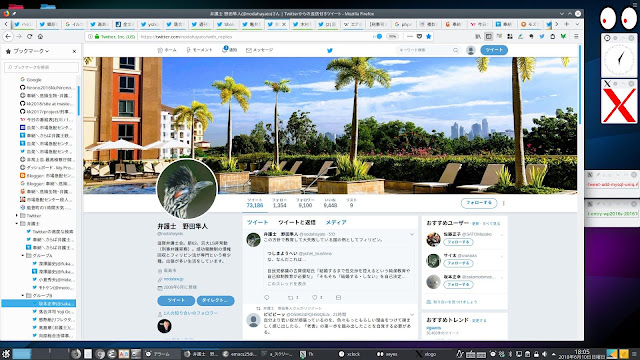Image resolution: width=640 pixels, height=360 pixels.
Task: Click the ツイート button under profile bio
Action: coord(176,300)
